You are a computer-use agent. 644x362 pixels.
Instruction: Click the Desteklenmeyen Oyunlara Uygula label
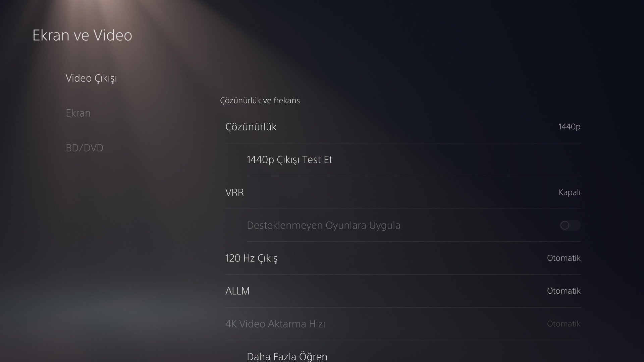[x=324, y=225]
